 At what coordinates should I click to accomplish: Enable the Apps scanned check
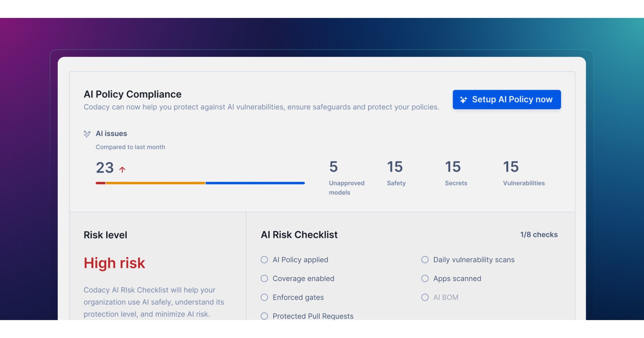click(x=425, y=279)
